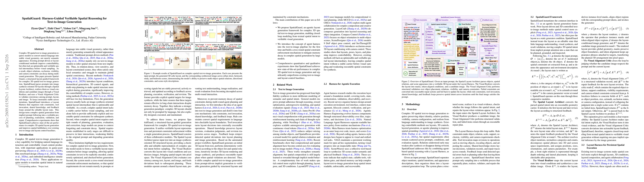Follow the Wang and Yu, 2026 citation

click(x=364, y=146)
